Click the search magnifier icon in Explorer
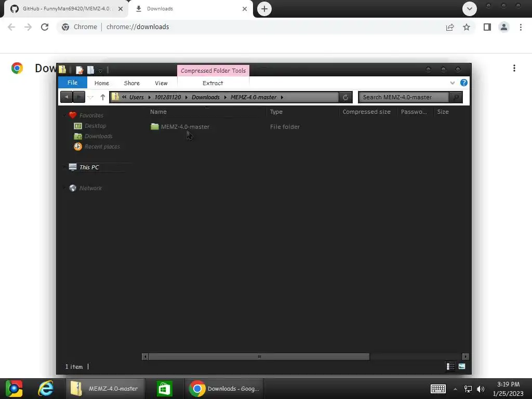This screenshot has width=532, height=399. pos(456,97)
